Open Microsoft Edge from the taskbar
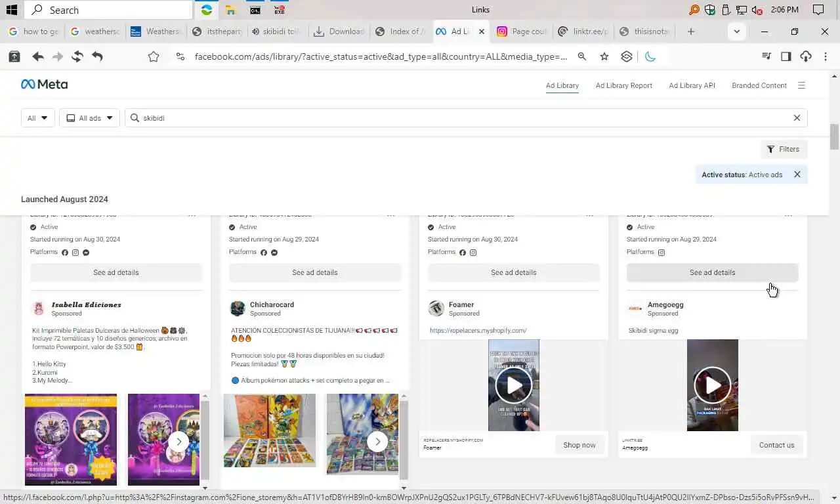840x504 pixels. (x=207, y=10)
